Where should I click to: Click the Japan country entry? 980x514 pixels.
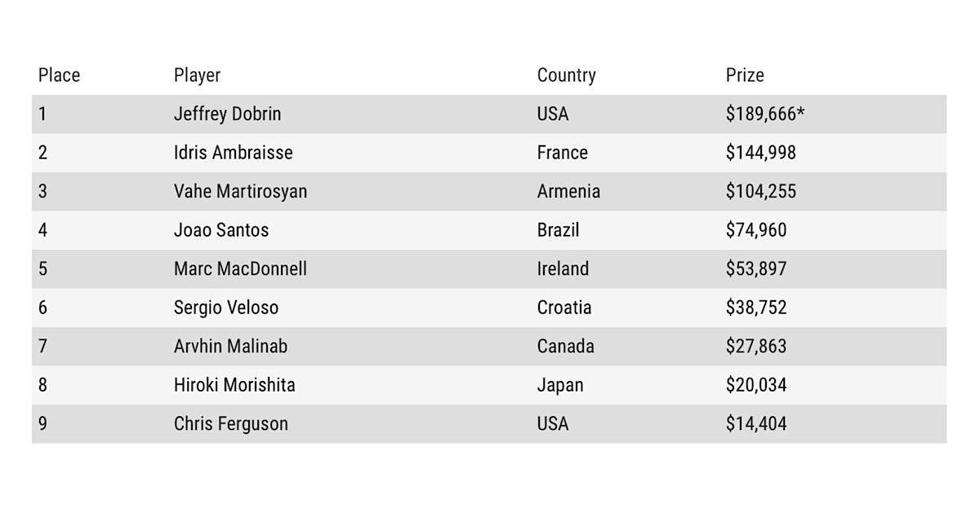[x=560, y=385]
